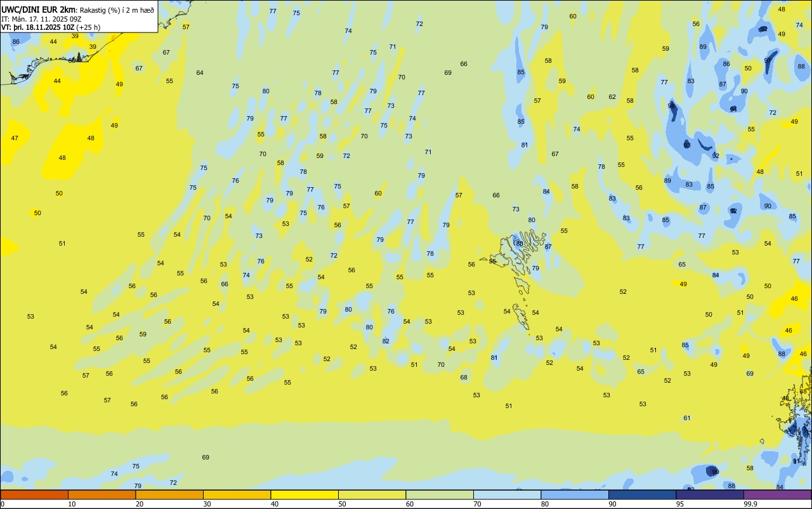
Task: Click the purple above-99.9 legend swatch
Action: (777, 494)
